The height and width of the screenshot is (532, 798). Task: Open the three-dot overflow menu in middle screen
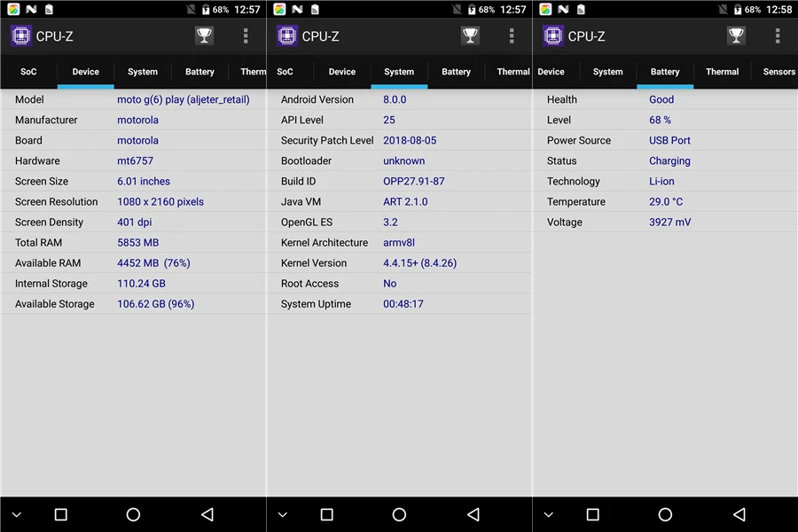pos(512,35)
